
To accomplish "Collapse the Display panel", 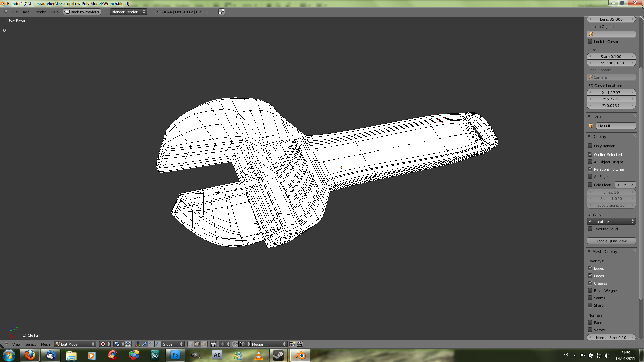I will click(x=589, y=136).
